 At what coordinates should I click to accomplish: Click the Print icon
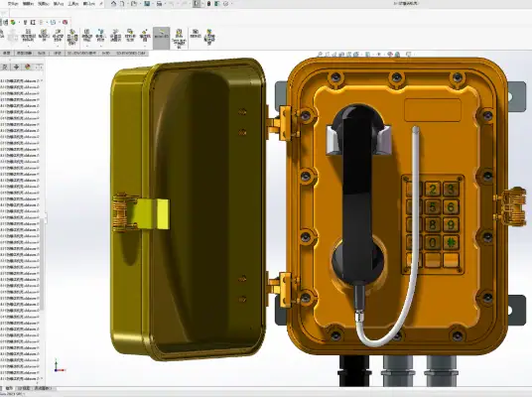[x=159, y=3]
